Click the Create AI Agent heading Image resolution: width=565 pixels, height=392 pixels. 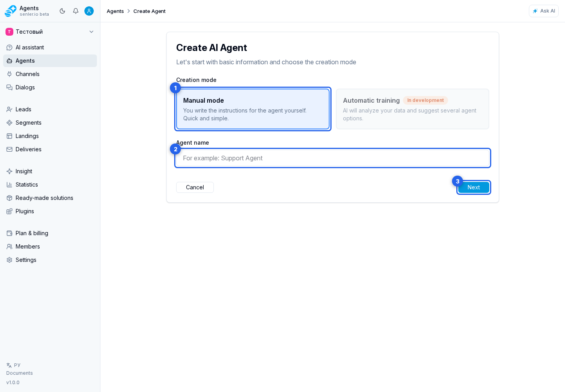click(x=211, y=48)
